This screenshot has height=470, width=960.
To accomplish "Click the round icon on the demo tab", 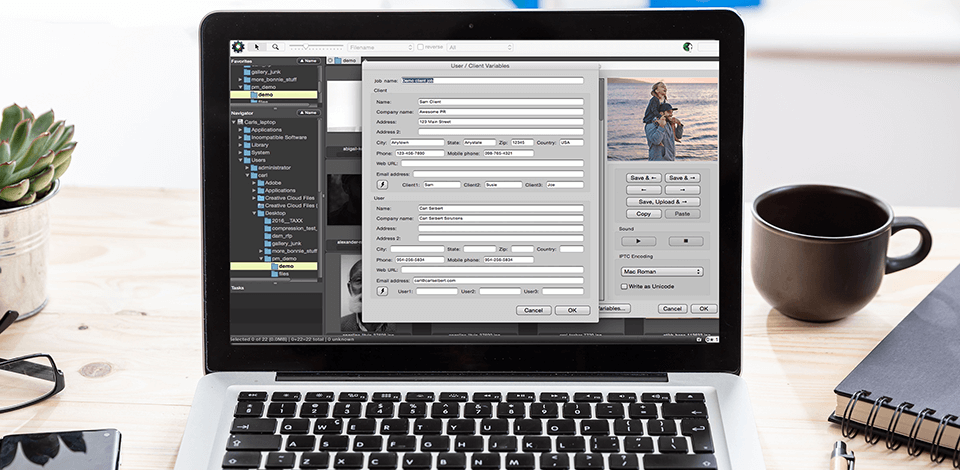I will point(330,61).
